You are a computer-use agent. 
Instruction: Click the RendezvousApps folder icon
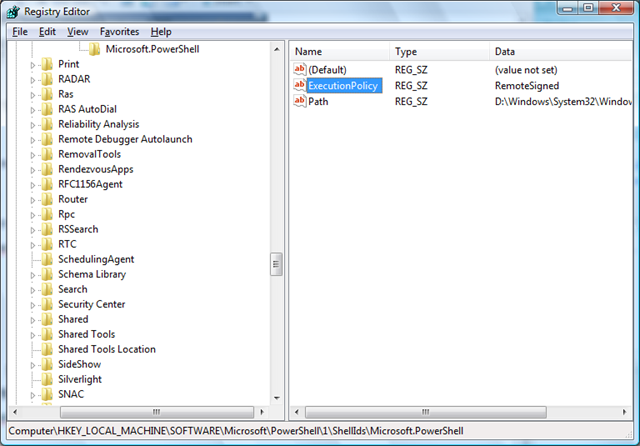click(47, 169)
